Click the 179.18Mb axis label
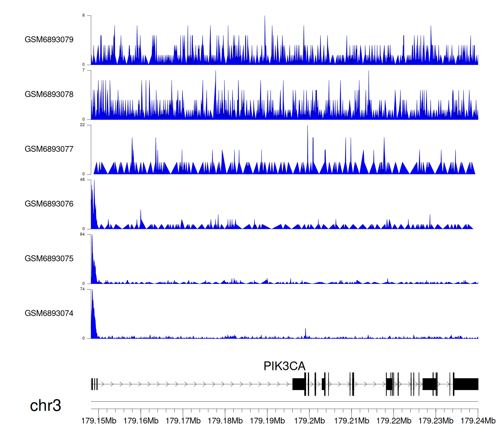Viewport: 504px width, 444px height. [225, 421]
